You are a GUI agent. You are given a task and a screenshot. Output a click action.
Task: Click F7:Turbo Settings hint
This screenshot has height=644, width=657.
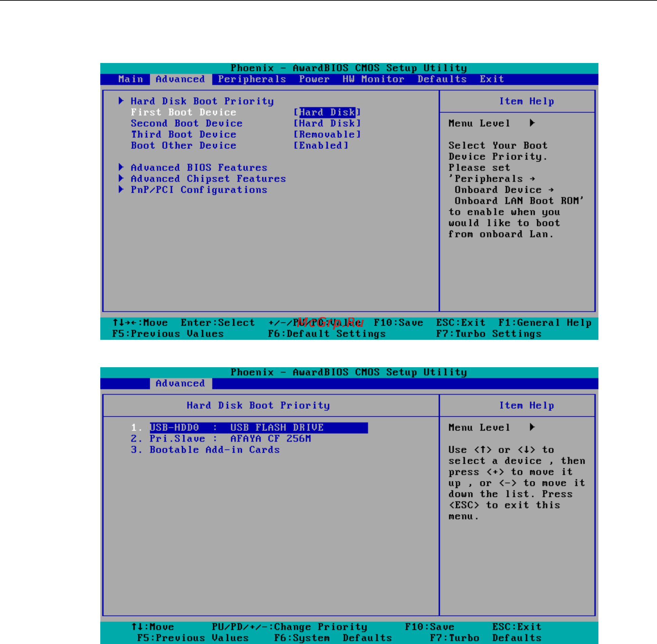[x=489, y=334]
